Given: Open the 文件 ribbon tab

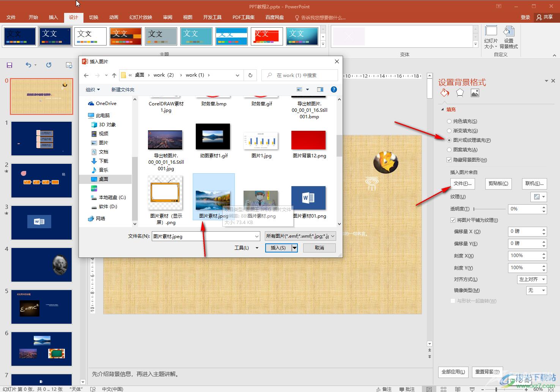Looking at the screenshot, I should point(11,17).
